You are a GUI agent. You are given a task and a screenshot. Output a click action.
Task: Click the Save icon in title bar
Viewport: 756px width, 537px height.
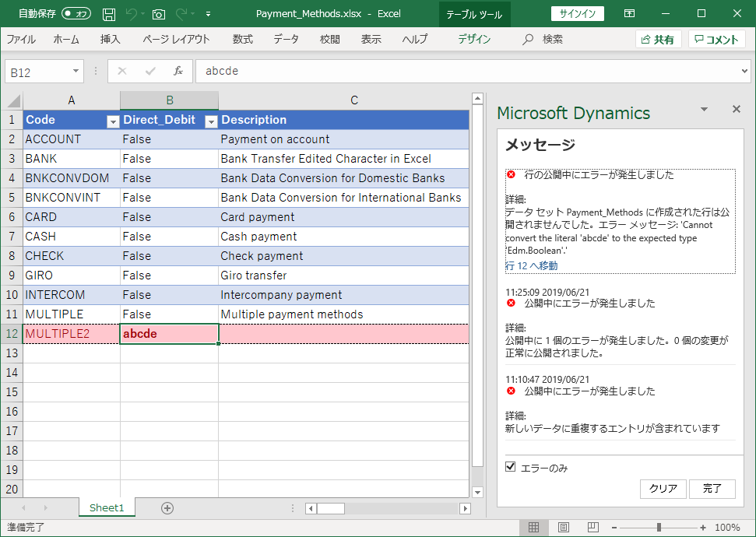(x=109, y=14)
